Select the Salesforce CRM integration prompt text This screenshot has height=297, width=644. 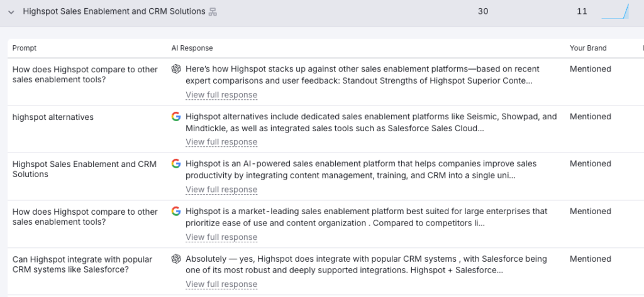point(82,264)
